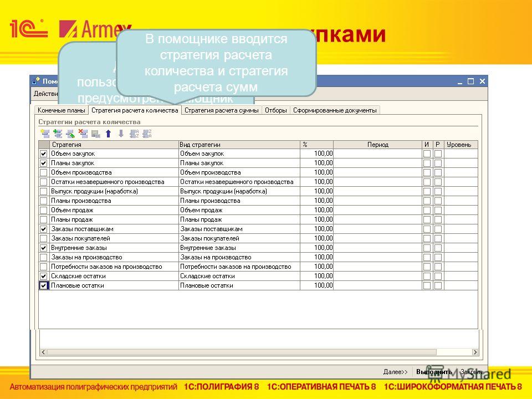
Task: Uncheck the Объем закупок strategy checkbox
Action: pos(43,154)
